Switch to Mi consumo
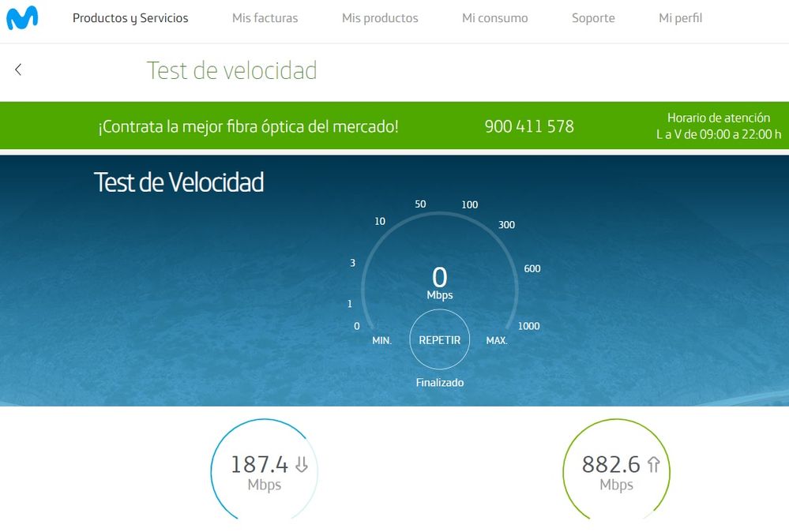Viewport: 789px width, 532px height. 494,17
